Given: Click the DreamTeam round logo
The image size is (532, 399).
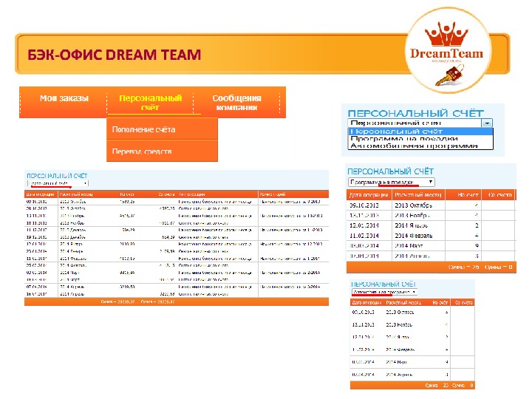Looking at the screenshot, I should coord(448,50).
